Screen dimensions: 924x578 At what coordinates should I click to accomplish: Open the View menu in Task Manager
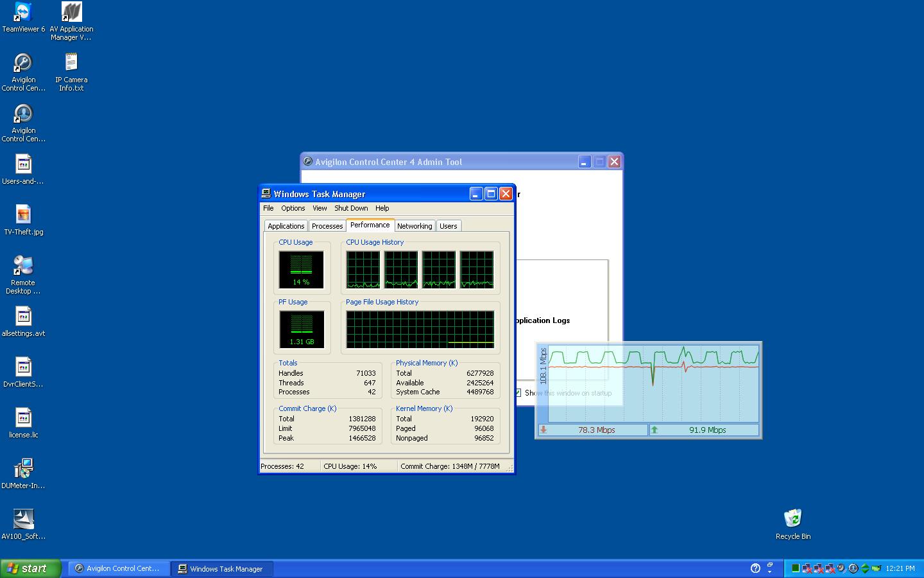[320, 208]
